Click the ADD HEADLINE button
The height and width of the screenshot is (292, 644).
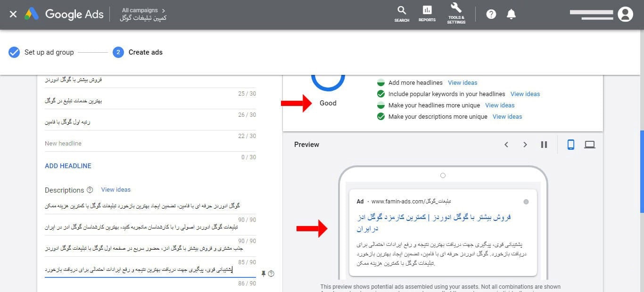[68, 166]
